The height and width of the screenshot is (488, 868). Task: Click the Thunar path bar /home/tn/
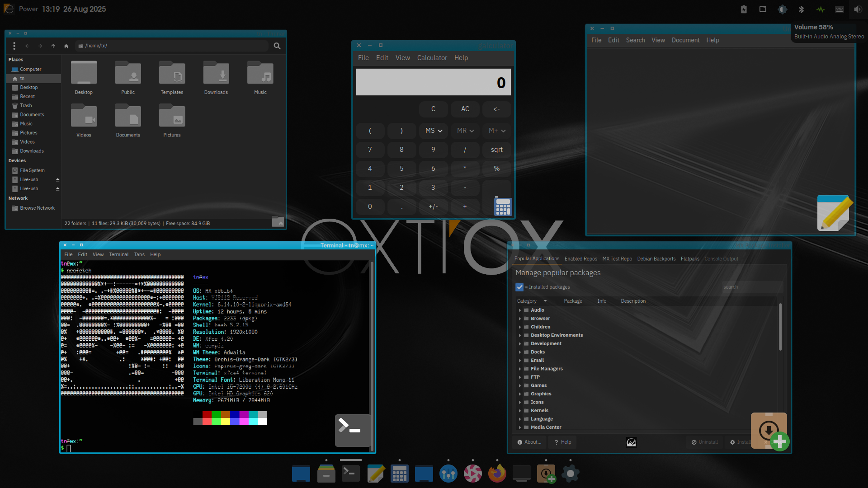point(172,46)
